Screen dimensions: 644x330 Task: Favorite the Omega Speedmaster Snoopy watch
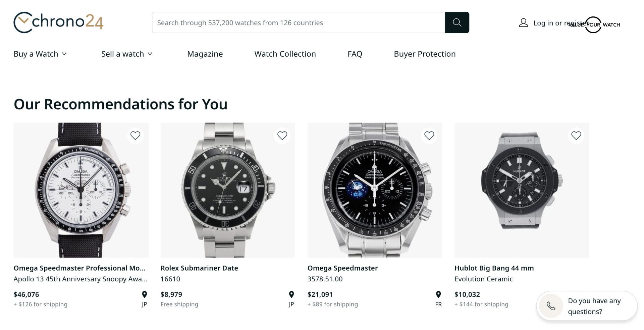[x=136, y=135]
